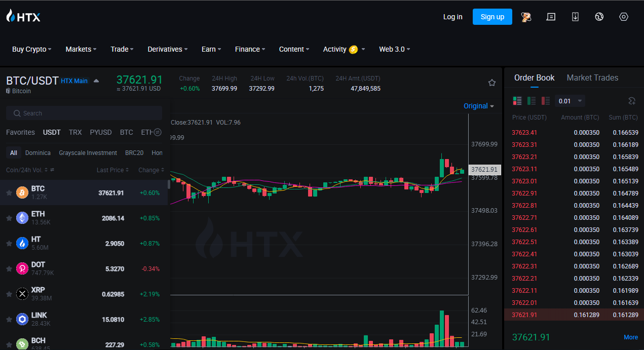Viewport: 644px width, 350px height.
Task: Open the 0.01 price precision dropdown
Action: tap(570, 101)
